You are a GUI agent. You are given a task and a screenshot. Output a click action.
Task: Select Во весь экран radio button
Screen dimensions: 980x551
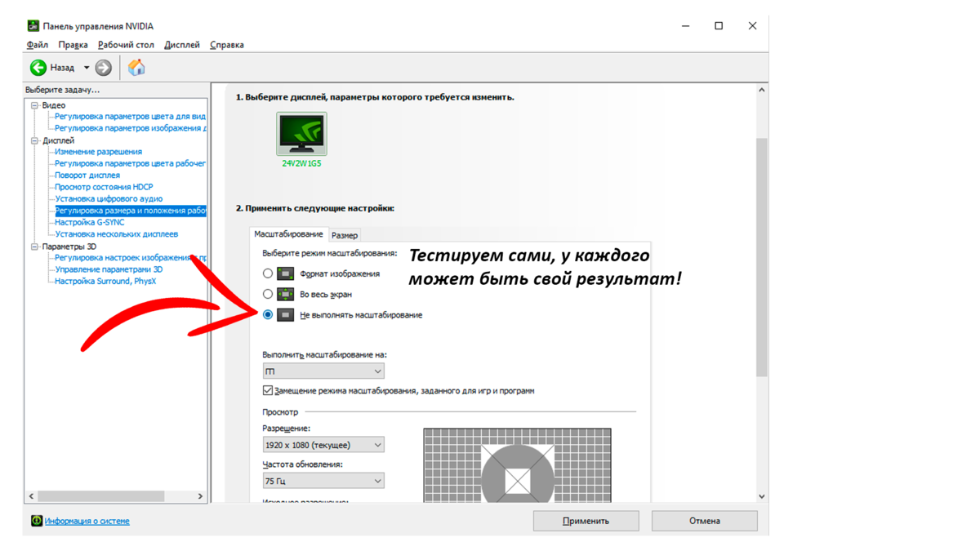click(x=268, y=294)
